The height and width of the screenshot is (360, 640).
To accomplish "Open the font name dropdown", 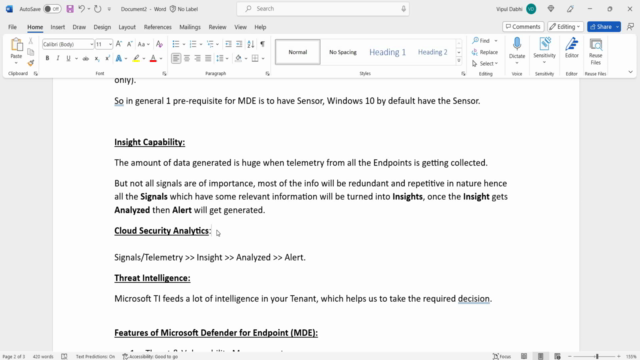I will 91,44.
